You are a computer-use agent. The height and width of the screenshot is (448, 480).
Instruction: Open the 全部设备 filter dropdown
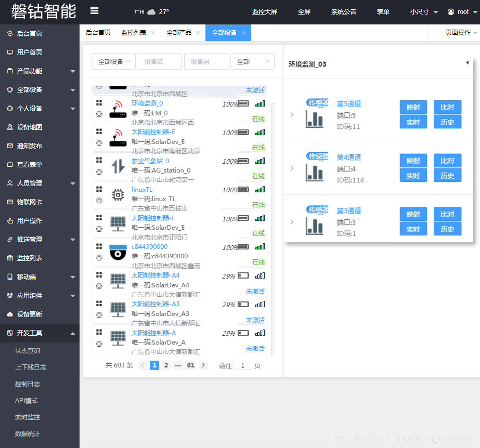point(113,61)
